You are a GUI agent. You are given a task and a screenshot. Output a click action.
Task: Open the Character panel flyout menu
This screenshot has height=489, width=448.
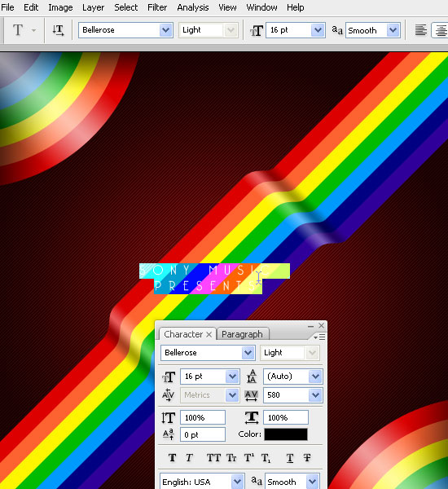(x=319, y=337)
